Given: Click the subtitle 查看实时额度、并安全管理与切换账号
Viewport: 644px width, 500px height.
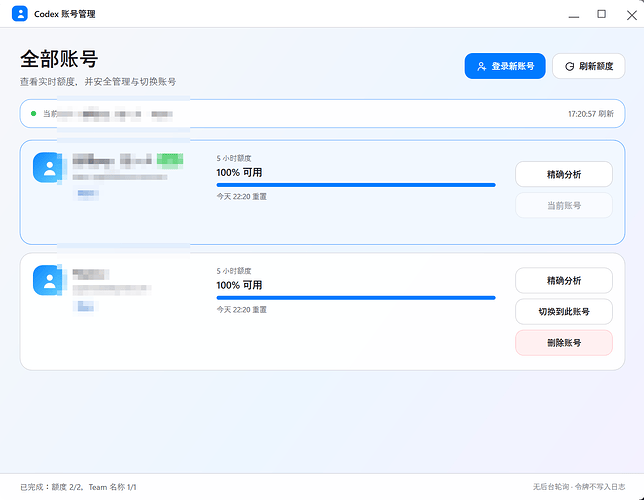Looking at the screenshot, I should click(x=98, y=82).
